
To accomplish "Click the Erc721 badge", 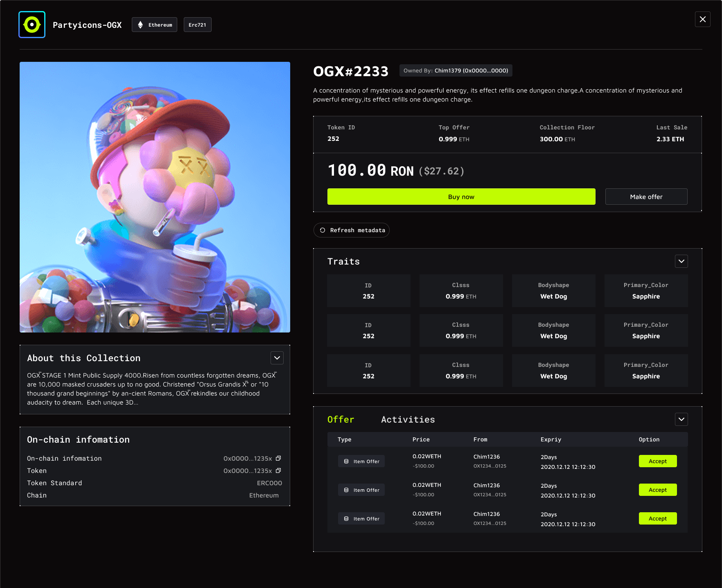I will (197, 25).
